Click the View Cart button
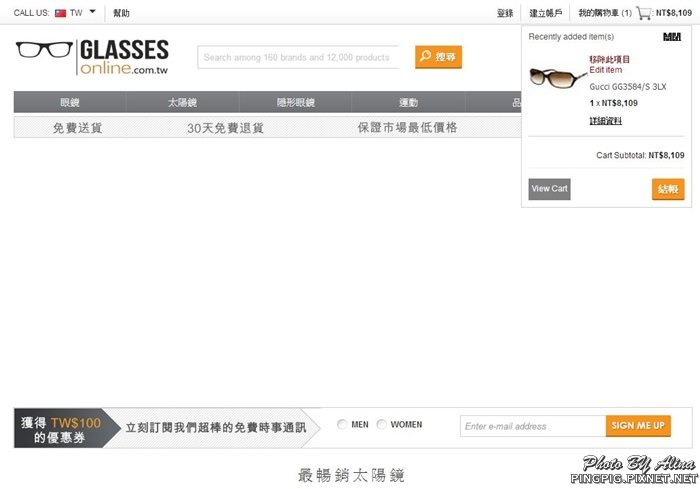Screen dimensions: 700x489 (549, 189)
